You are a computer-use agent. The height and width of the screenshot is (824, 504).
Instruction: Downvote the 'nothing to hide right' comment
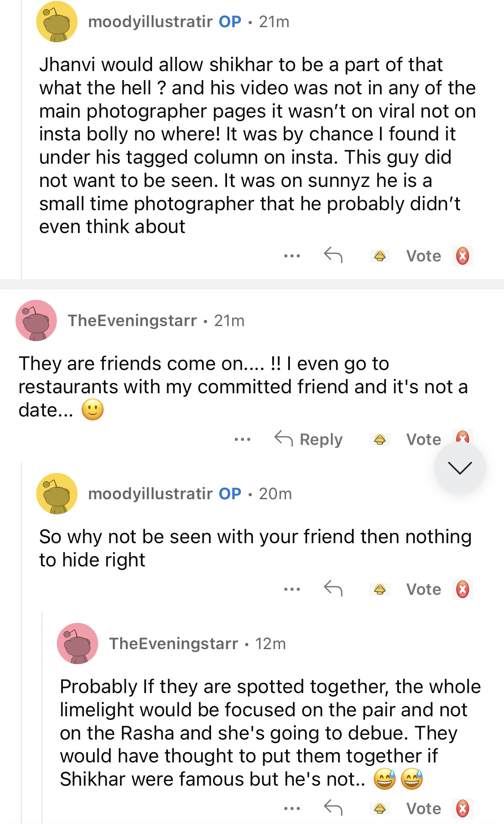463,590
